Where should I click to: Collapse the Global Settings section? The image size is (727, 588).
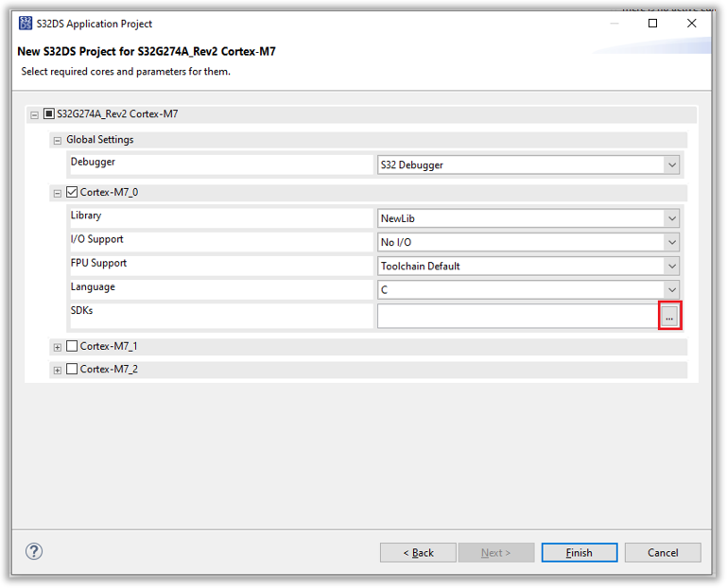coord(57,141)
